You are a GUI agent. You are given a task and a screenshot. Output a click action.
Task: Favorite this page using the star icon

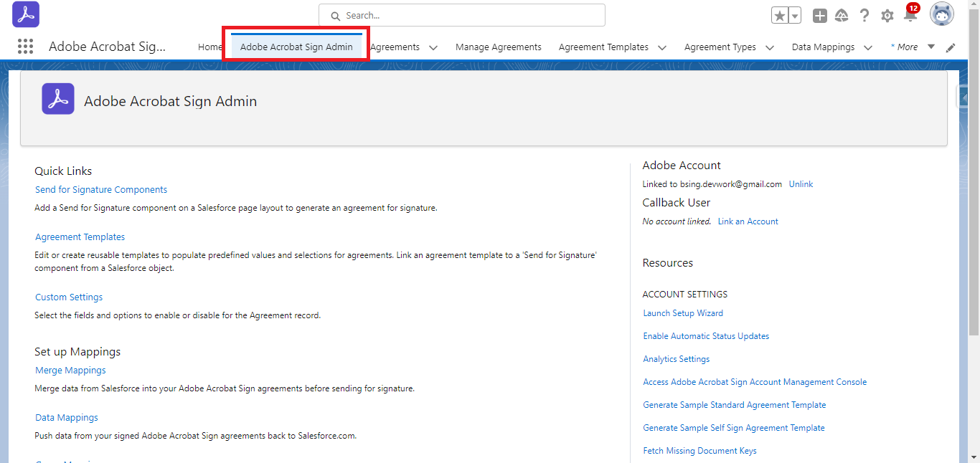779,14
